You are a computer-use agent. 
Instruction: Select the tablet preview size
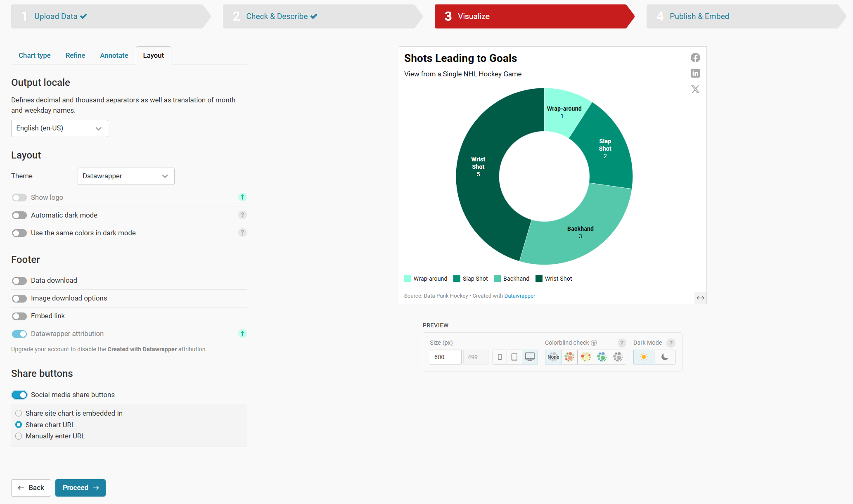click(x=514, y=357)
